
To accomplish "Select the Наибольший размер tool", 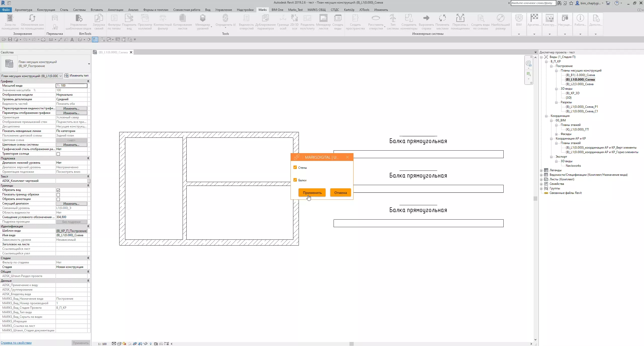I will click(x=500, y=18).
